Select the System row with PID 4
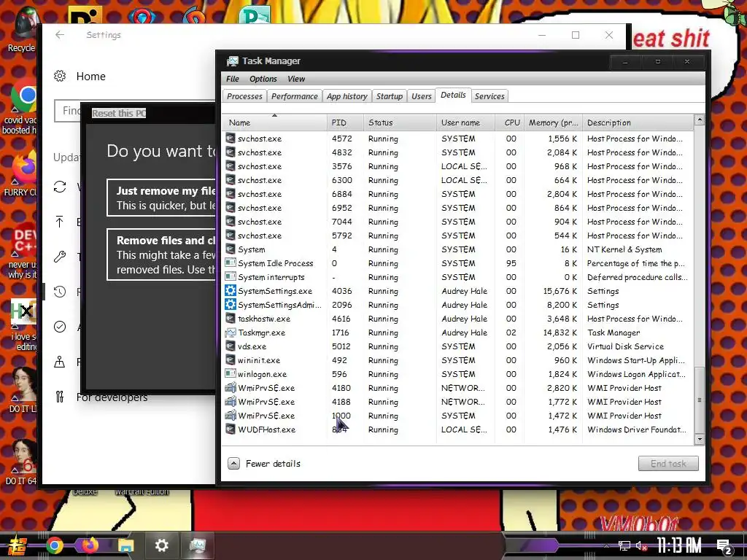 click(458, 249)
